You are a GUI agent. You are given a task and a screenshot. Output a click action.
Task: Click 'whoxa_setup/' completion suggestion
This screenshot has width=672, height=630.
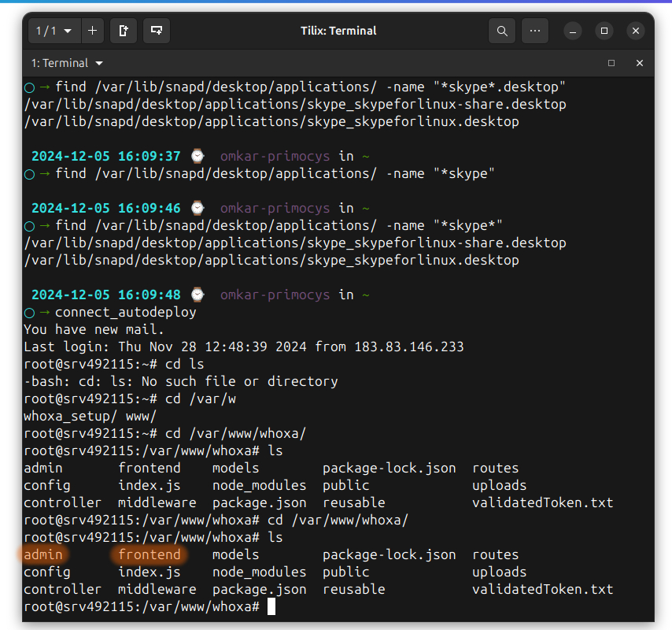[70, 416]
